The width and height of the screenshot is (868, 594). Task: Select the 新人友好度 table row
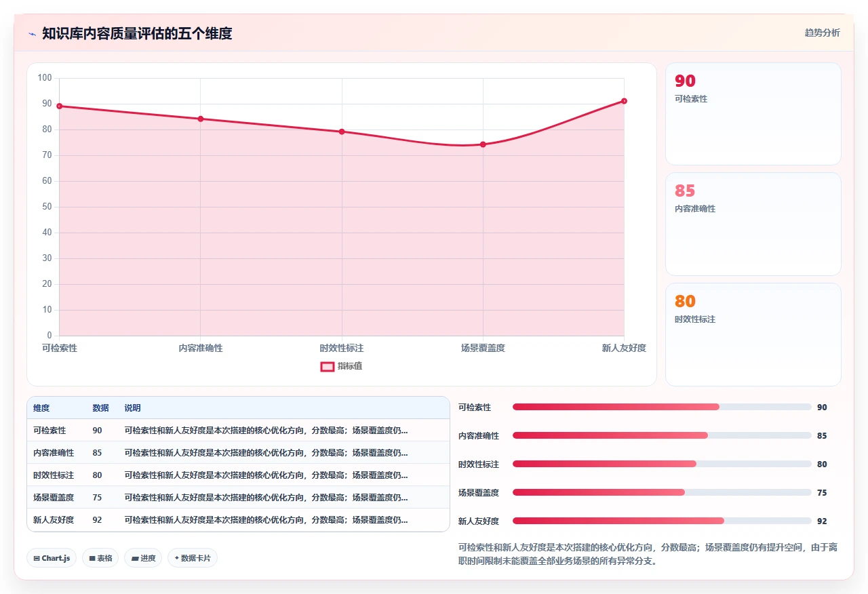[238, 520]
